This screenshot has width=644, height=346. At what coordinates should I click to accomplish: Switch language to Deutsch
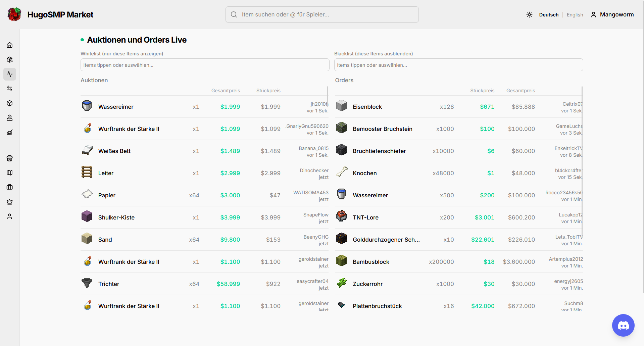(x=549, y=15)
